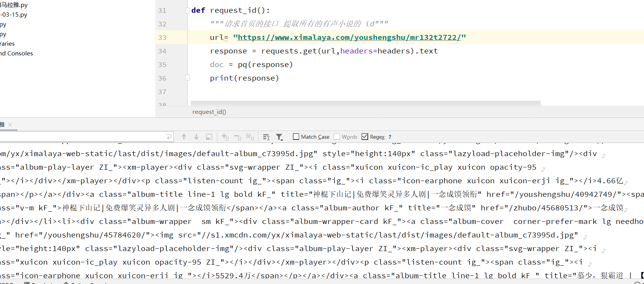
Task: Uncheck the Regex checkbox
Action: (x=365, y=136)
